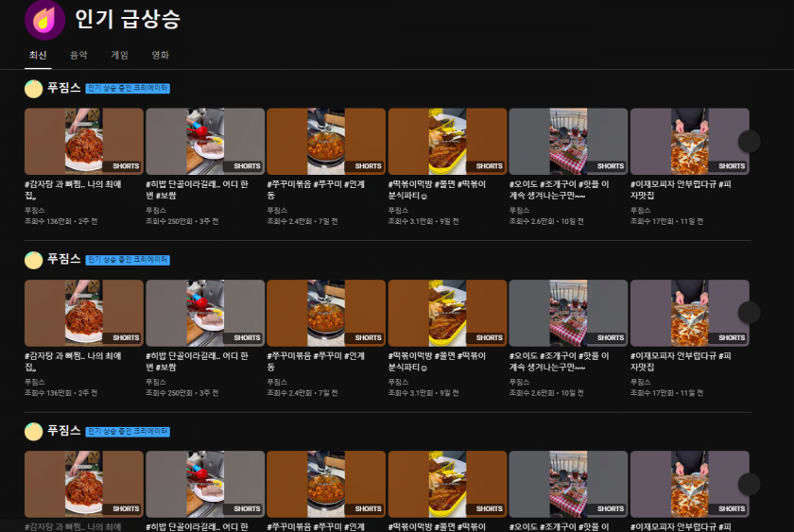This screenshot has width=794, height=532.
Task: Open the #오이도 조개구이 Shorts thumbnail in the third section
Action: click(568, 485)
